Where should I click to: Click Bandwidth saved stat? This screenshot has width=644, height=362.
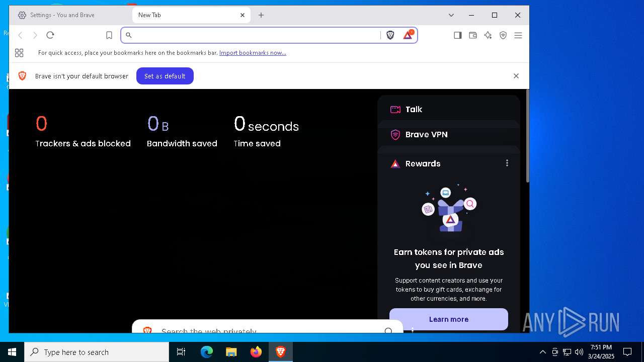[182, 132]
